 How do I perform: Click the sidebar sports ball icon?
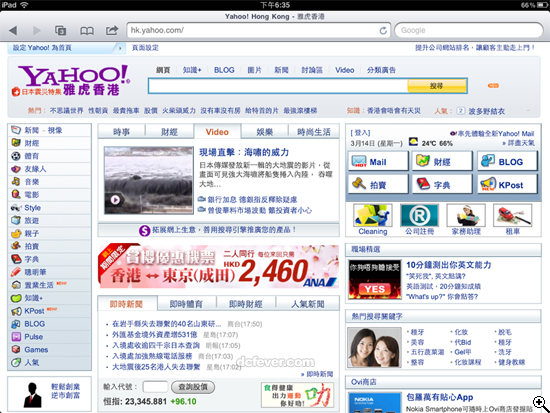click(16, 156)
